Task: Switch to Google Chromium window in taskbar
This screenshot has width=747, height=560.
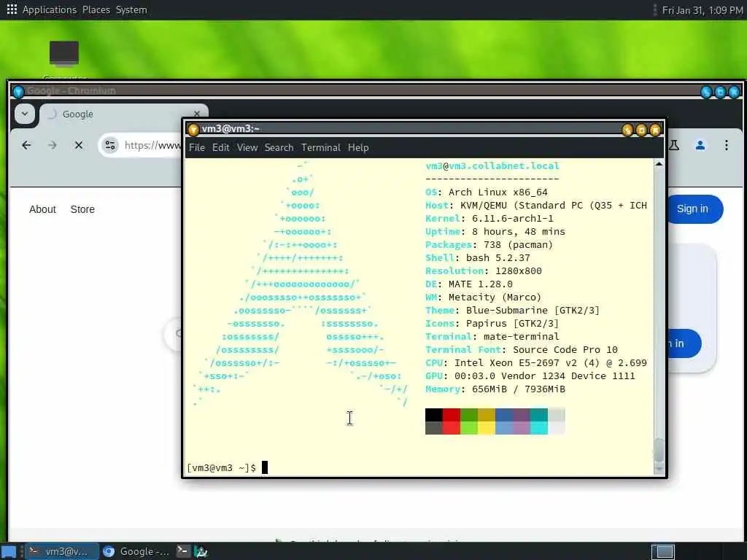Action: point(136,551)
